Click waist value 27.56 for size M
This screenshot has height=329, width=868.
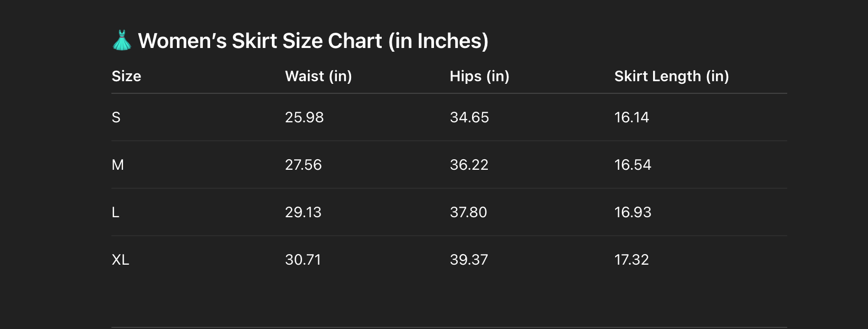[x=303, y=165]
